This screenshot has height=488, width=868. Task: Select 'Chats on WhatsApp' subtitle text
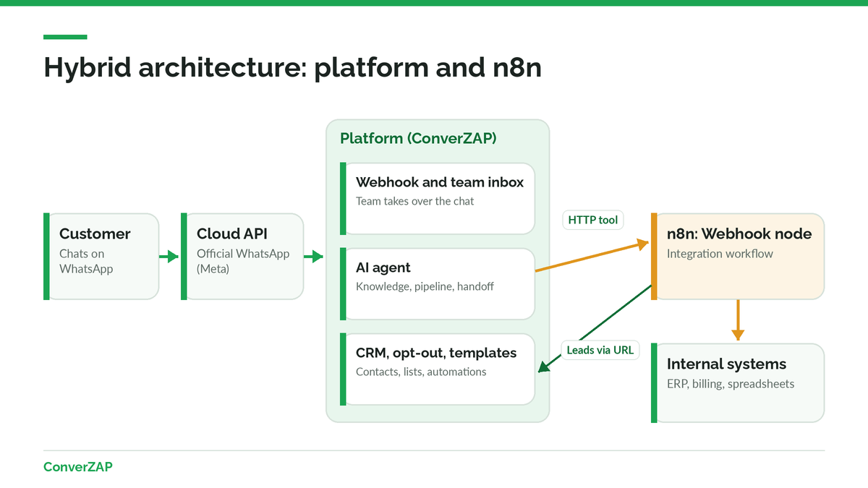pyautogui.click(x=86, y=261)
